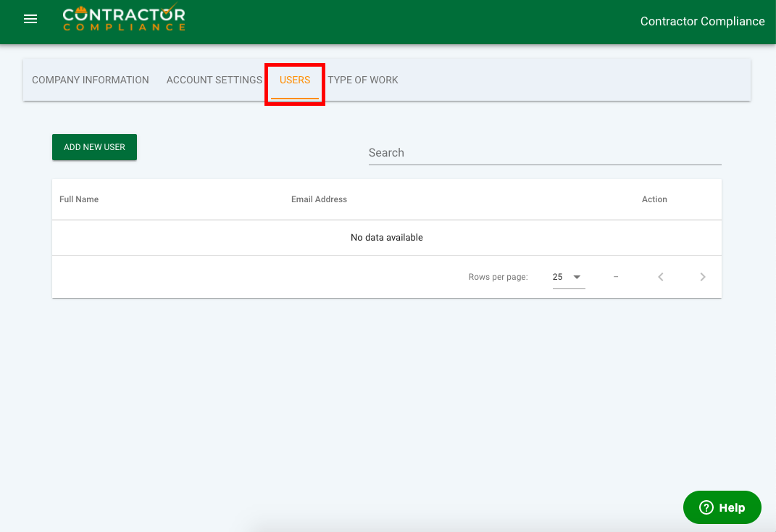Click the No data available table row
Image resolution: width=776 pixels, height=532 pixels.
coord(386,238)
